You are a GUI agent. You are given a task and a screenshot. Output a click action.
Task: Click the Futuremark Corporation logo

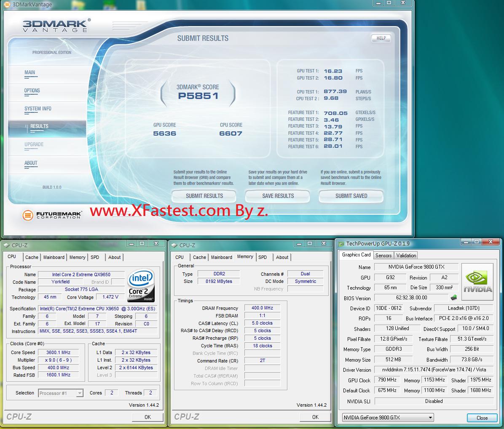(x=52, y=215)
